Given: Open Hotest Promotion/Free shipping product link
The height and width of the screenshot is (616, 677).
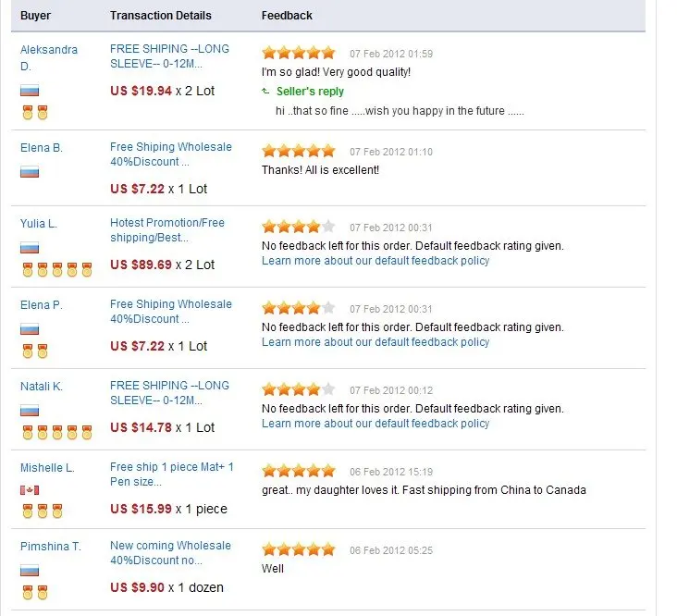Looking at the screenshot, I should (167, 230).
